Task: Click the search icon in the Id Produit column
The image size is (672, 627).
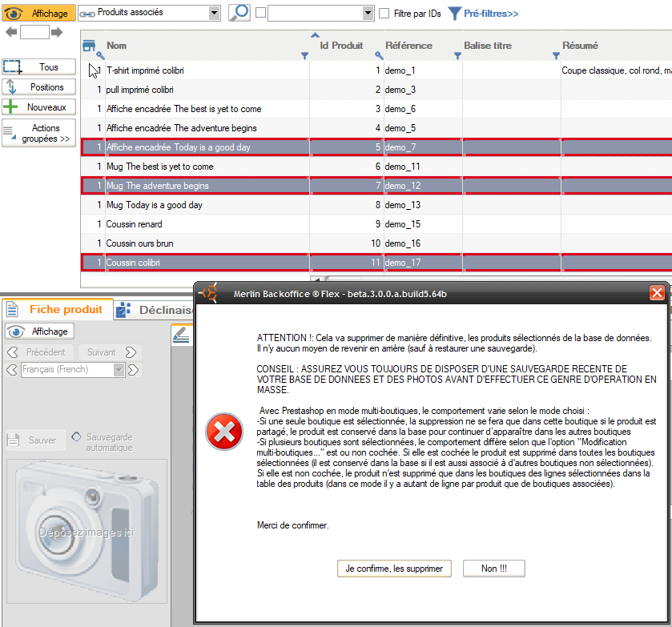Action: click(379, 56)
